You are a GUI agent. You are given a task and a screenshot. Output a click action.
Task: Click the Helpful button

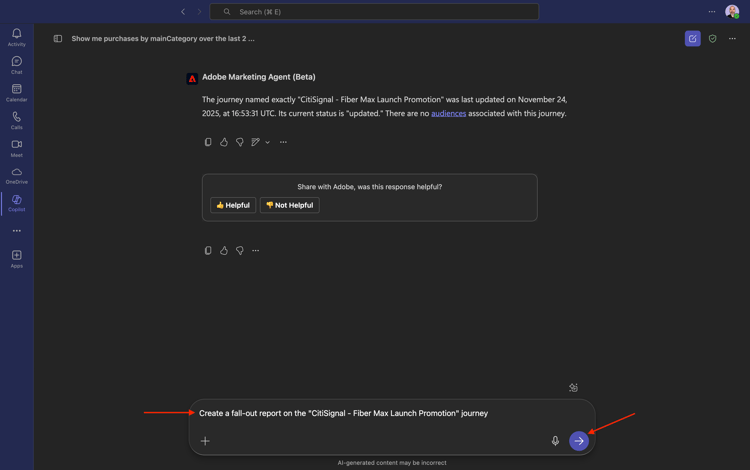pos(233,205)
